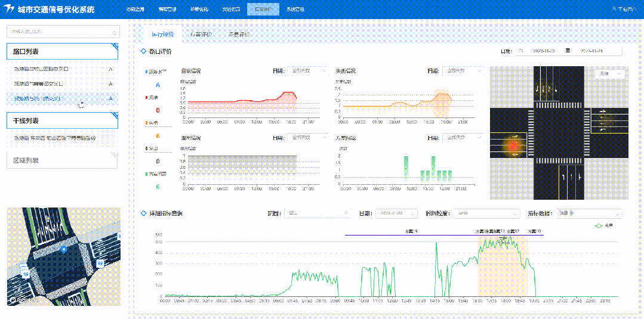Screen dimensions: 644x319
Task: Switch to the 方案评价 tab
Action: point(201,35)
